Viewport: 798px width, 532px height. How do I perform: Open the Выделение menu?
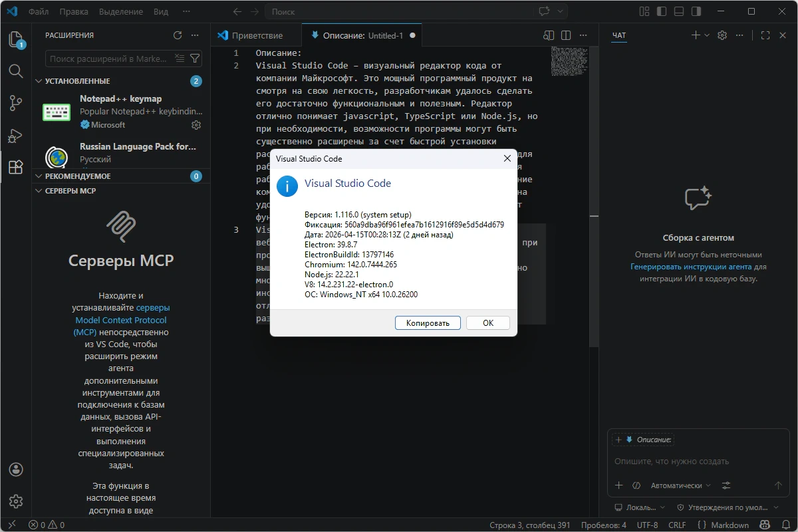pos(121,12)
